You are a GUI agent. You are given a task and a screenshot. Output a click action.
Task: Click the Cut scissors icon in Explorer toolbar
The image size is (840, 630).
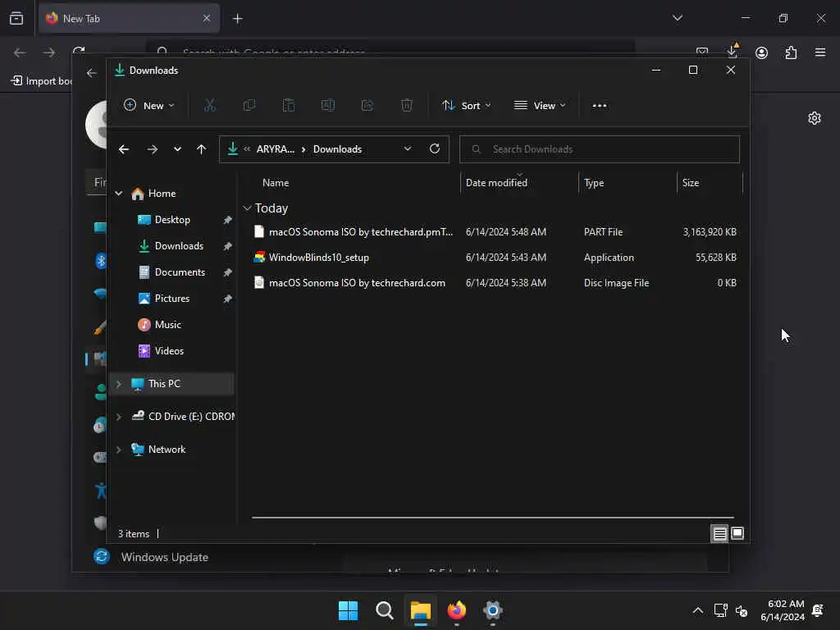coord(209,106)
